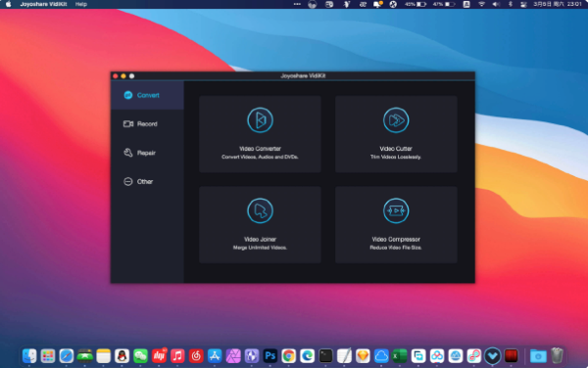Open Finder from the dock
This screenshot has height=368, width=588.
coord(29,355)
